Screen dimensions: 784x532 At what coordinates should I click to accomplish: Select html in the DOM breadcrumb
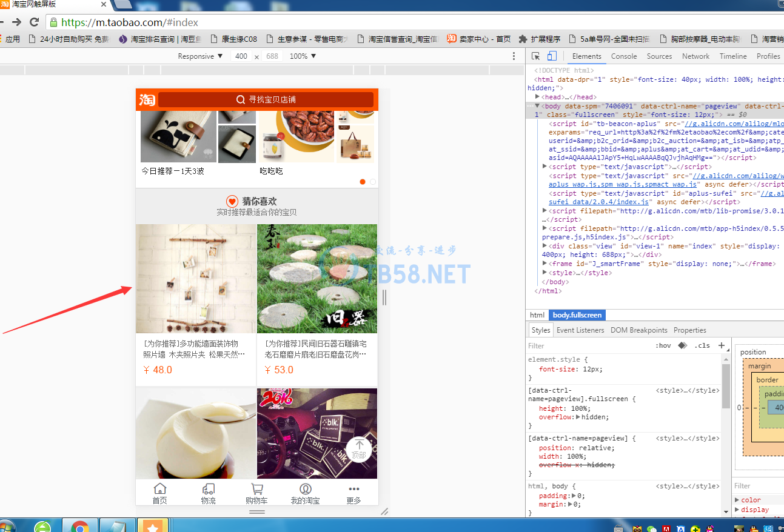click(537, 315)
